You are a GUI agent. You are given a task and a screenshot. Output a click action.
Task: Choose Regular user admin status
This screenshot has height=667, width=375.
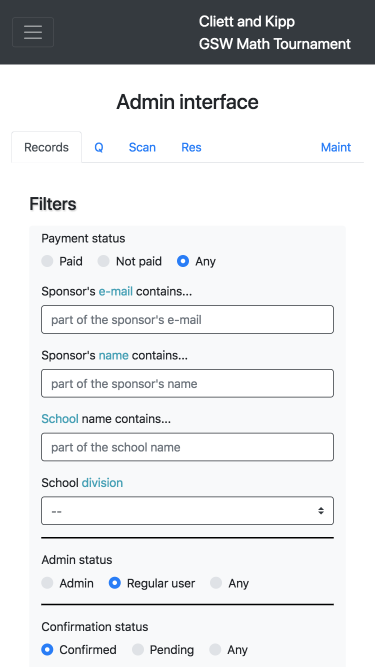pos(114,583)
